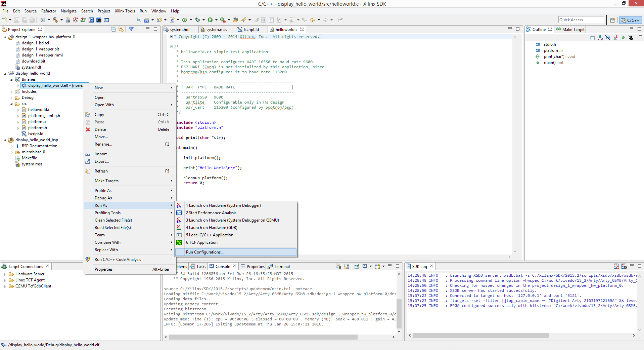Click the Save toolbar icon
The height and width of the screenshot is (350, 644).
(x=16, y=20)
